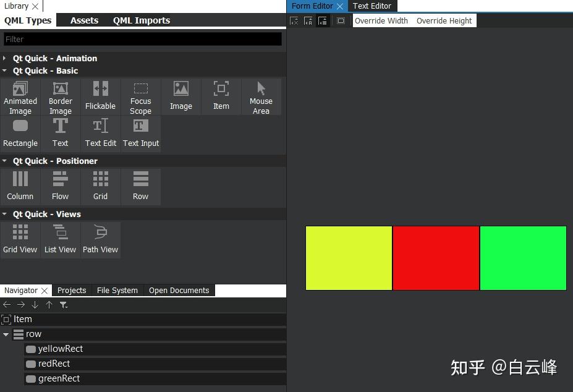Enable Override Width in the Form Editor

pyautogui.click(x=381, y=20)
